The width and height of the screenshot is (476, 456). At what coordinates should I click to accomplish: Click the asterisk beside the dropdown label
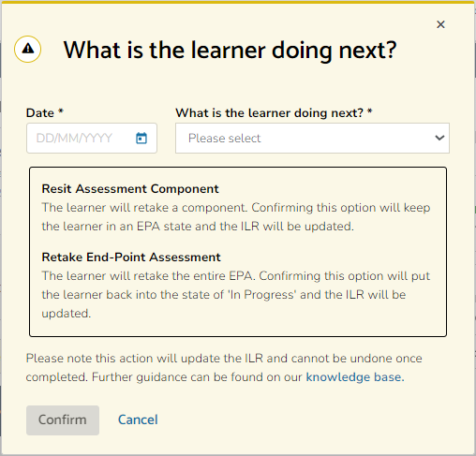coord(369,111)
